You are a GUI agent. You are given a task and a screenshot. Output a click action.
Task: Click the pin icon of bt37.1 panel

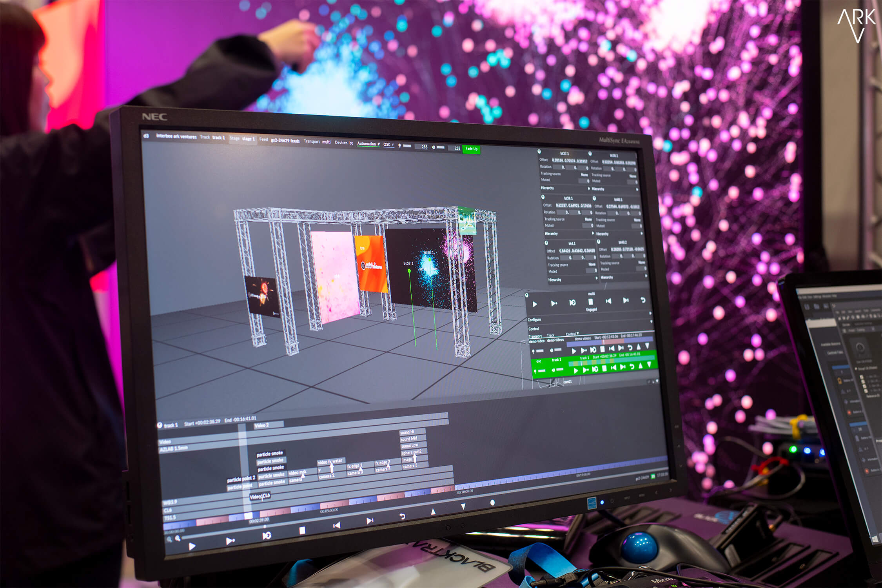pos(539,152)
